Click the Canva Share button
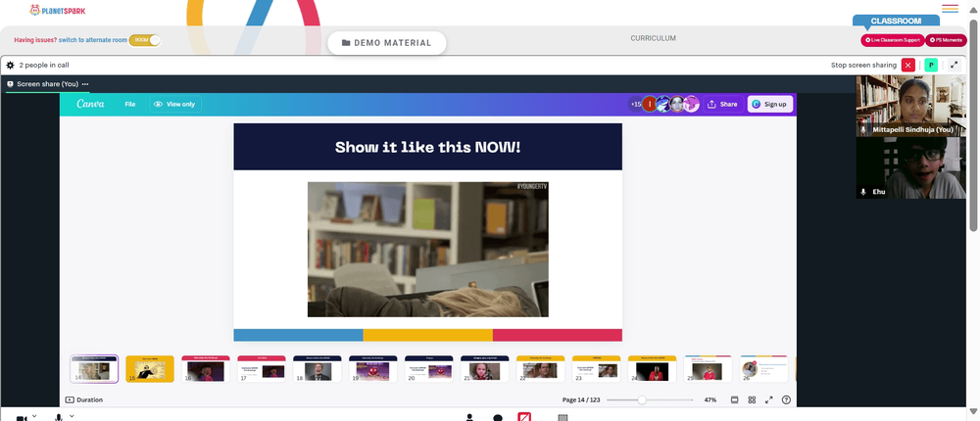The image size is (980, 421). tap(723, 105)
